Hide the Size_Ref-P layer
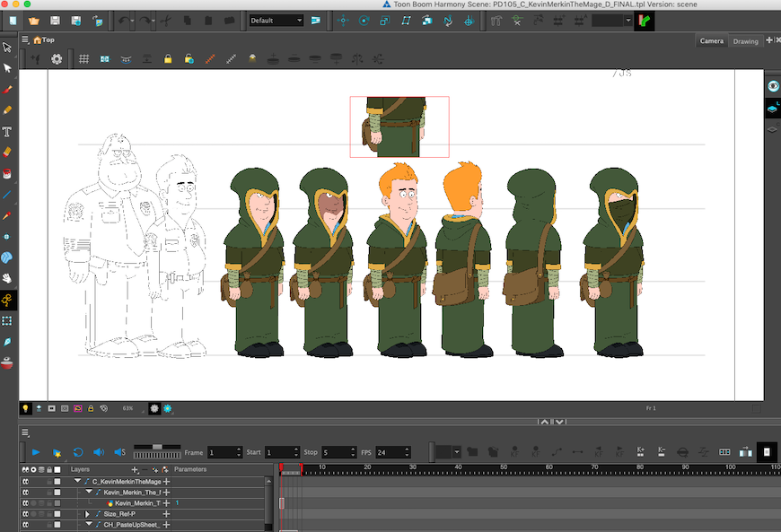The height and width of the screenshot is (532, 781). [x=25, y=514]
